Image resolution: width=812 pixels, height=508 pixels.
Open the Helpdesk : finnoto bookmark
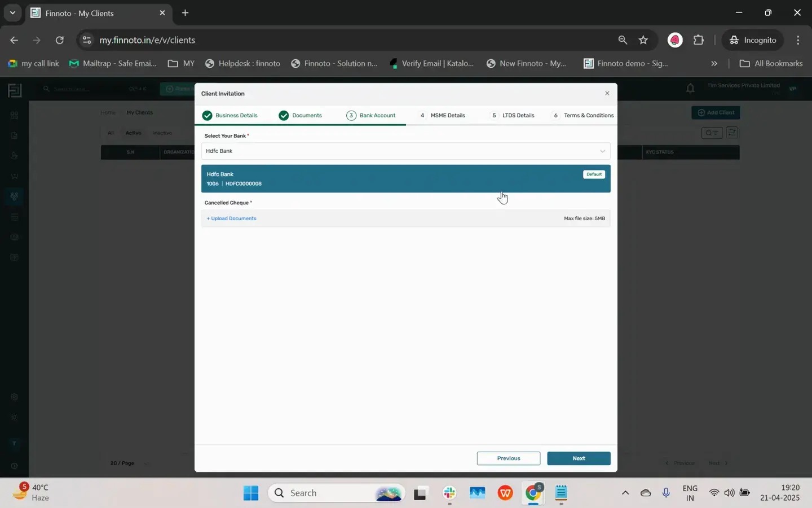[x=242, y=63]
